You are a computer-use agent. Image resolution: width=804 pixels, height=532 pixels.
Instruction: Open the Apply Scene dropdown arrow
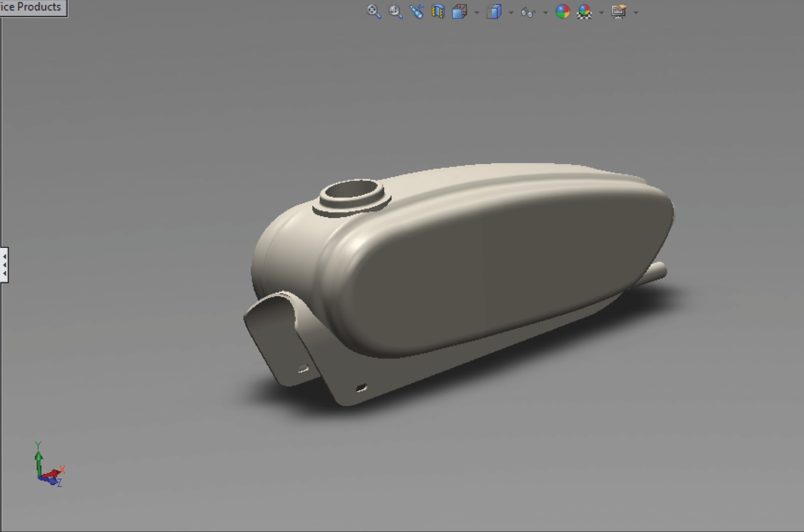601,12
